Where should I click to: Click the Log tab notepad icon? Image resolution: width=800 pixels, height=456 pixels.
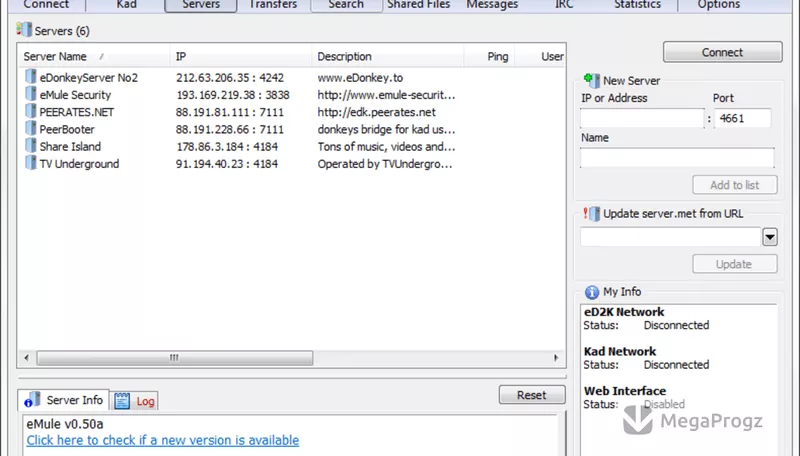click(x=122, y=401)
